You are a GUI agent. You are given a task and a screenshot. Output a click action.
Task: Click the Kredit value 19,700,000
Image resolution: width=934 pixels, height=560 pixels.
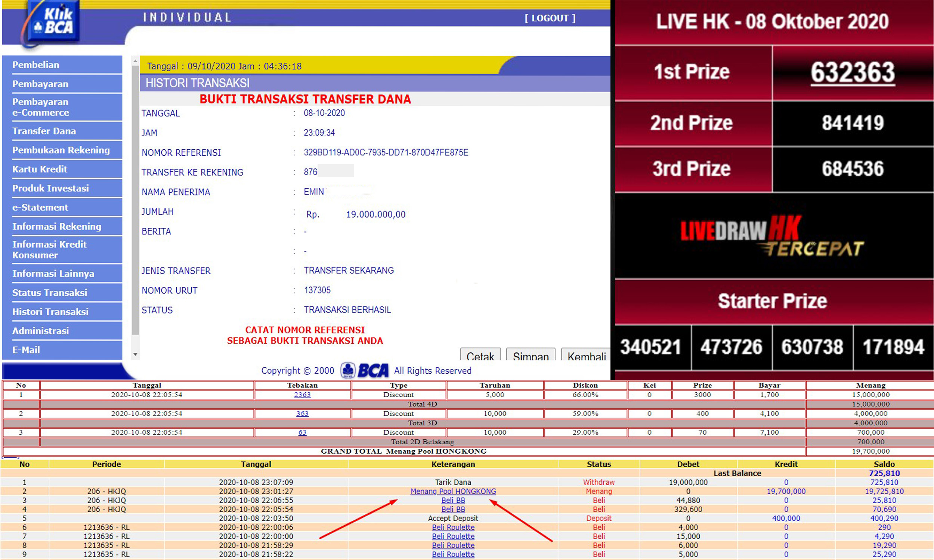point(786,491)
